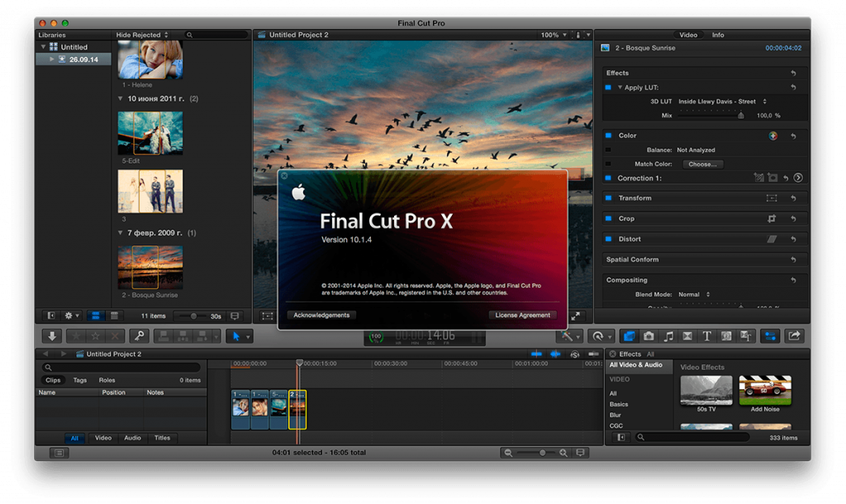Toggle the Distort effect checkbox

tap(609, 240)
